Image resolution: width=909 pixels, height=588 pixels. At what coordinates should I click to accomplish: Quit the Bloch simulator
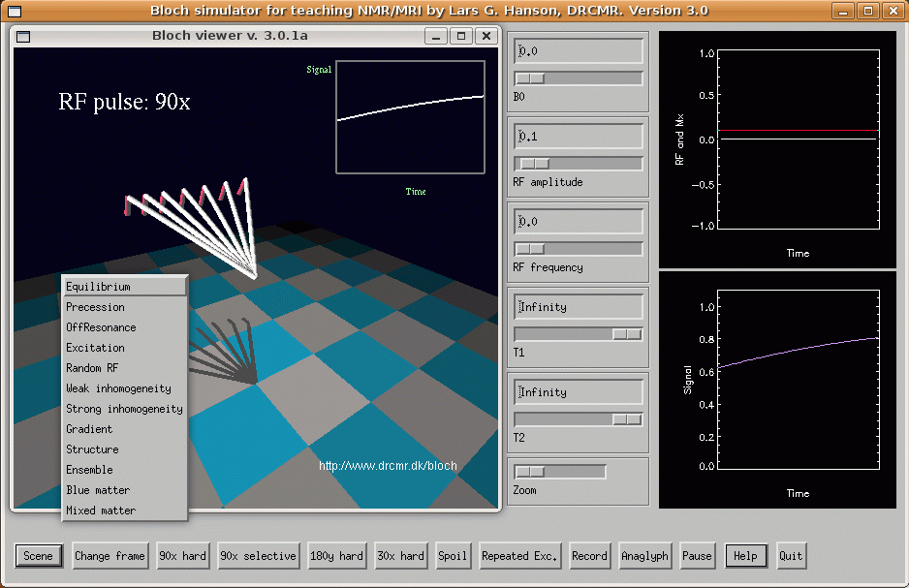pos(791,556)
